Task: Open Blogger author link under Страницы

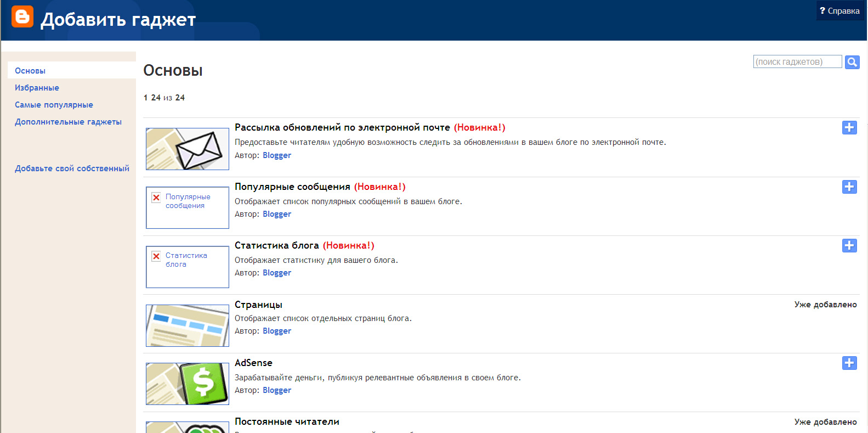Action: (277, 331)
